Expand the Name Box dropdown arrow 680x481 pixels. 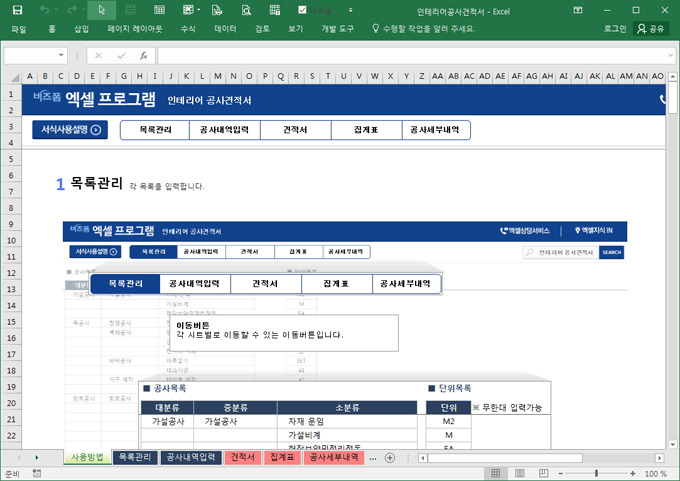click(61, 56)
